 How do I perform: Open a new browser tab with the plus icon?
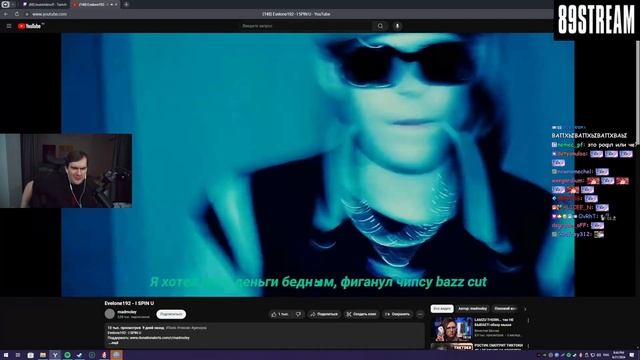(126, 4)
